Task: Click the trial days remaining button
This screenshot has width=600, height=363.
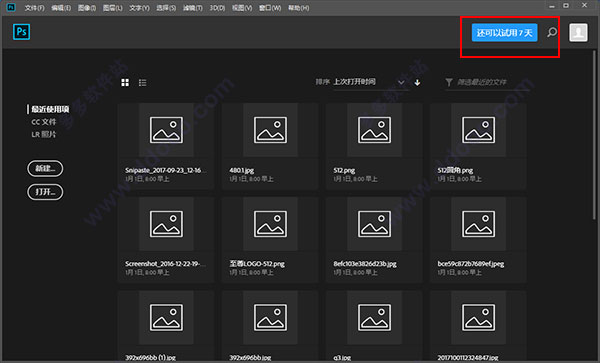Action: [504, 33]
